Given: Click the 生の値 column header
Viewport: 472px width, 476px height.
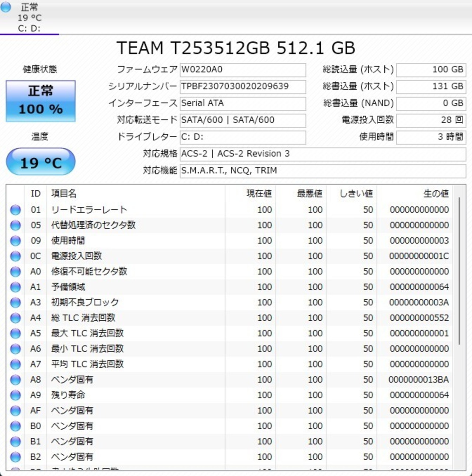Looking at the screenshot, I should coord(436,194).
